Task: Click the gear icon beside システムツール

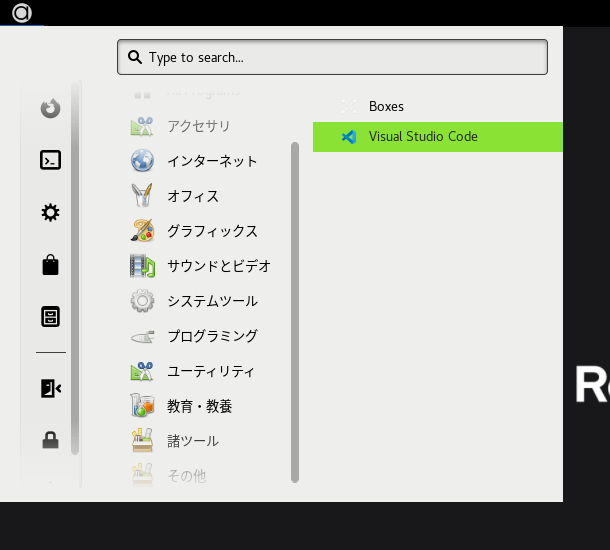Action: [x=142, y=301]
